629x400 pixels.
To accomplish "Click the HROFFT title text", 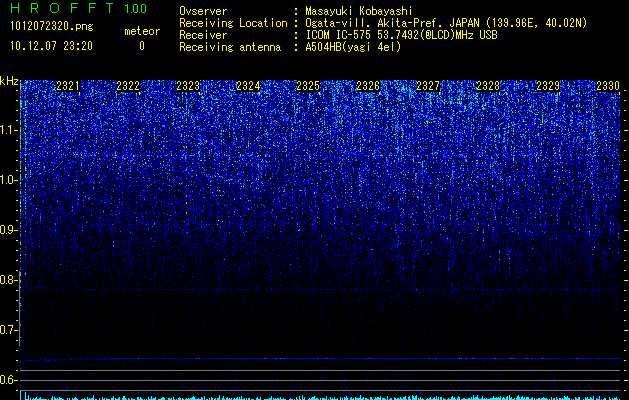I will pyautogui.click(x=62, y=8).
